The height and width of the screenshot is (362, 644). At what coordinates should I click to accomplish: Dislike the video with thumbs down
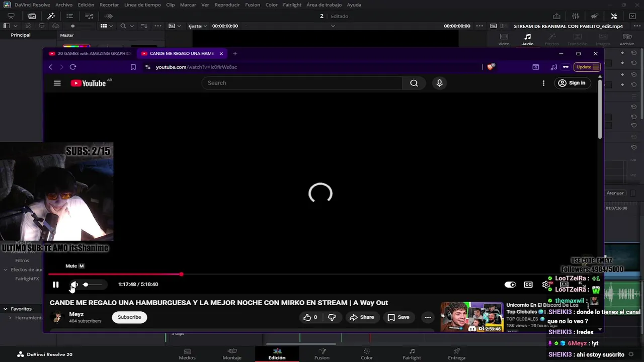click(332, 317)
